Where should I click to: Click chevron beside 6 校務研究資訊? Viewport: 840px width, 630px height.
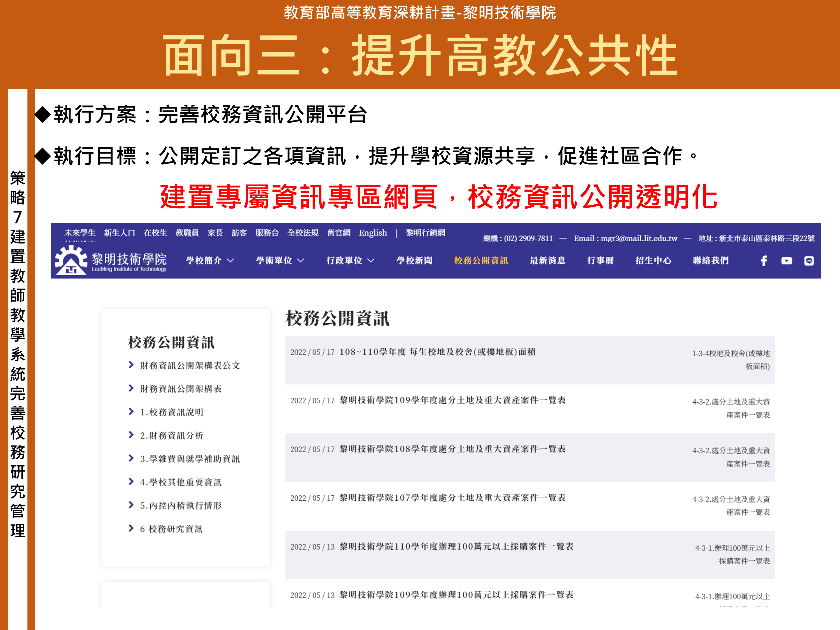(131, 528)
